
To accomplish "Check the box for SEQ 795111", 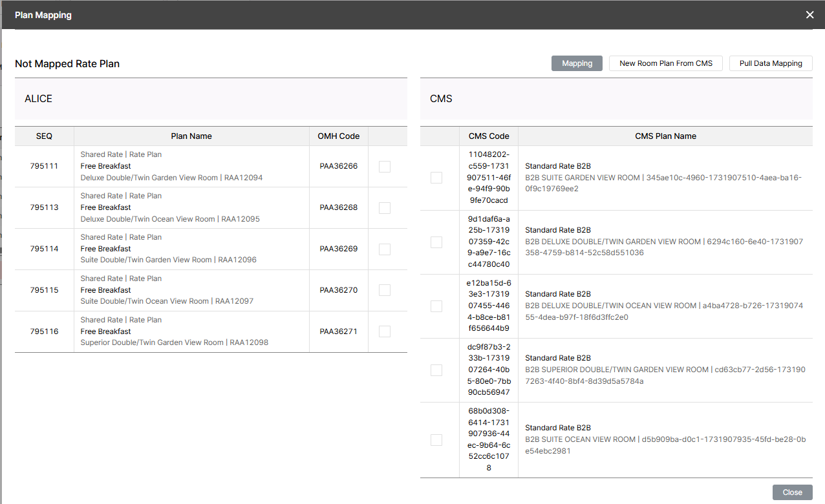I will point(385,166).
